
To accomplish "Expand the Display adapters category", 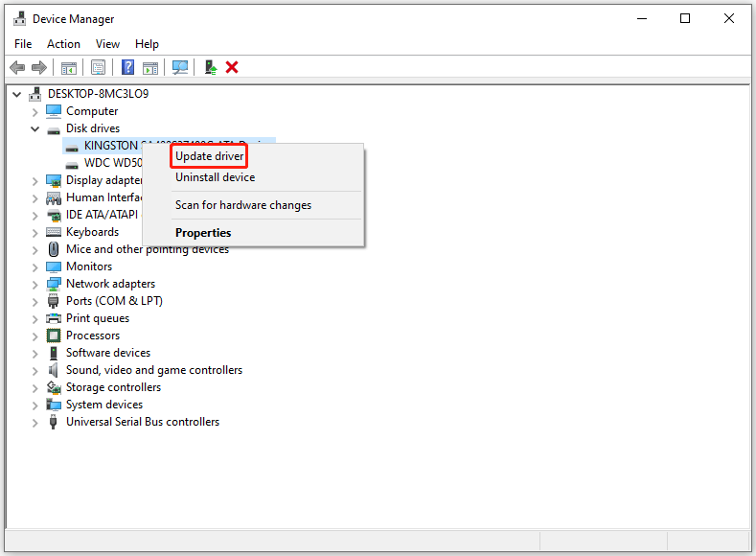I will coord(34,181).
